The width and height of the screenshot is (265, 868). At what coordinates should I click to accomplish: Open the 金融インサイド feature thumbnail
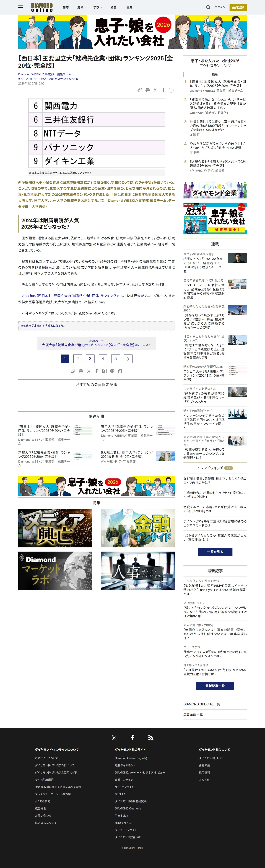click(138, 528)
